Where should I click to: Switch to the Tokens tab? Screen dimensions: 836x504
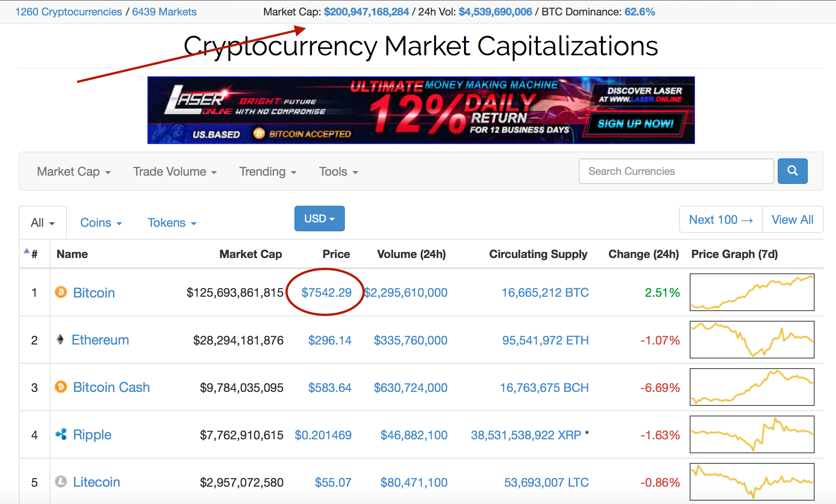click(172, 223)
